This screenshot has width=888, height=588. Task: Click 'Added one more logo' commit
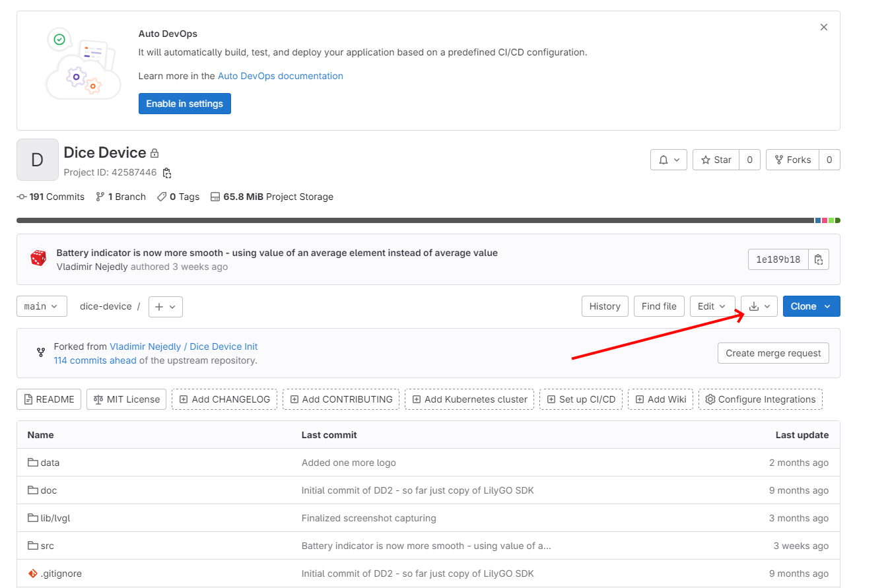coord(349,463)
